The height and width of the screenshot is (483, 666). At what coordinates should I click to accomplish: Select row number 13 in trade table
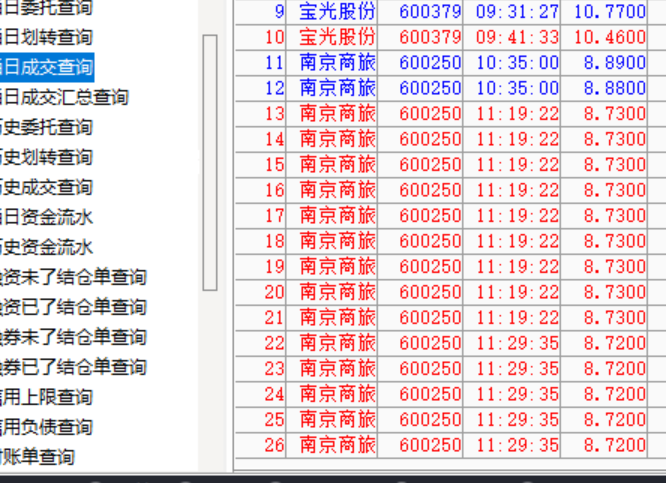pos(274,113)
